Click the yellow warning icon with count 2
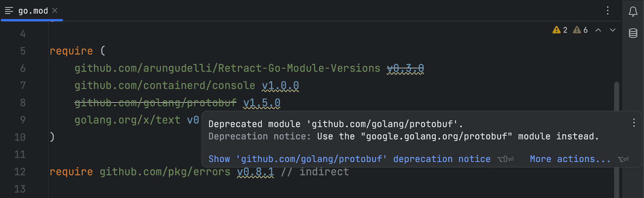Viewport: 644px width, 198px height. click(x=560, y=30)
